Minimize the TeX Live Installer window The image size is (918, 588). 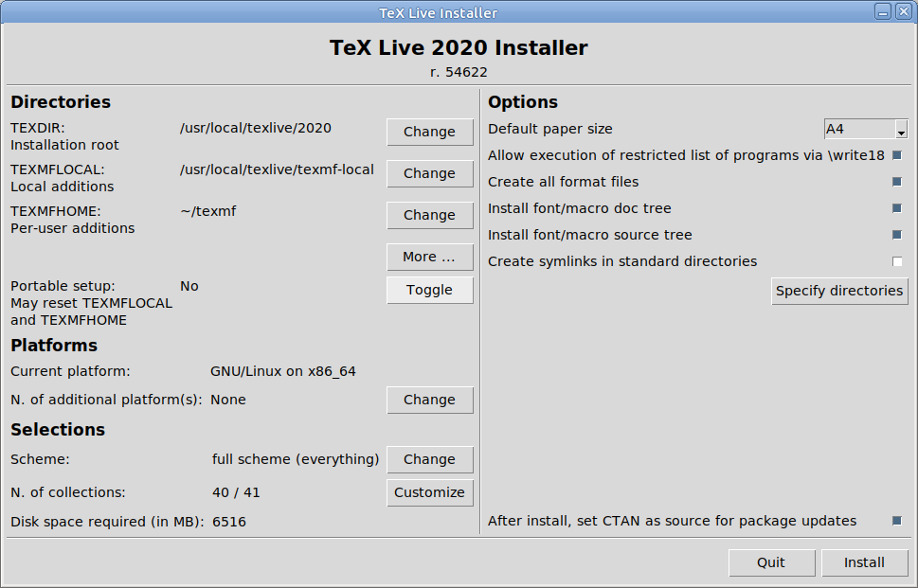tap(883, 11)
